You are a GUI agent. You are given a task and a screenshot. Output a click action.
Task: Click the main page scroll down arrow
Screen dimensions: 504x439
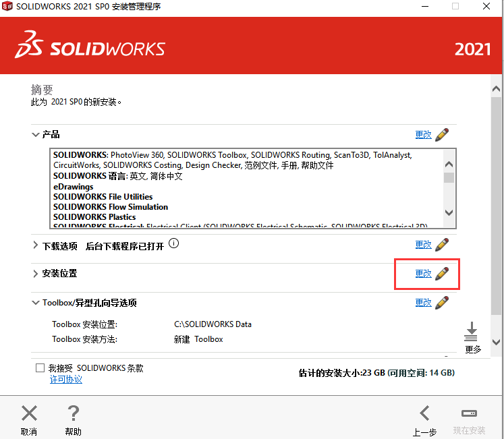[x=496, y=342]
